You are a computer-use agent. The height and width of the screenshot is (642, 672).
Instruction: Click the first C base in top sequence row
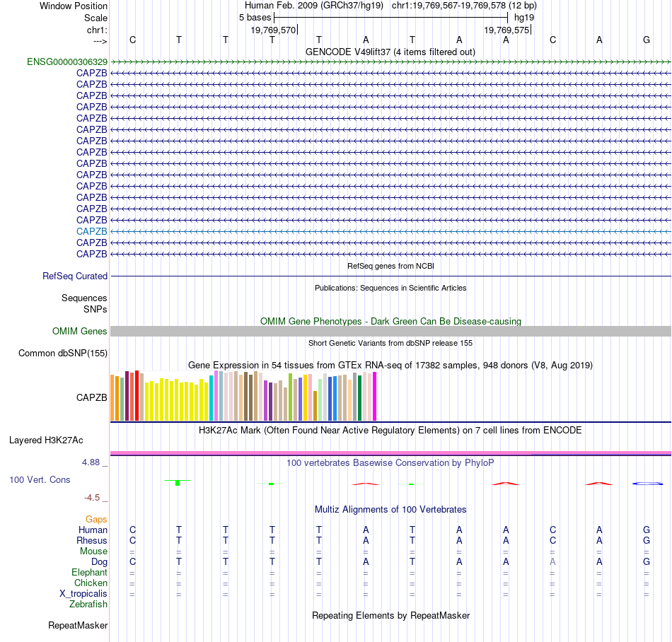133,40
